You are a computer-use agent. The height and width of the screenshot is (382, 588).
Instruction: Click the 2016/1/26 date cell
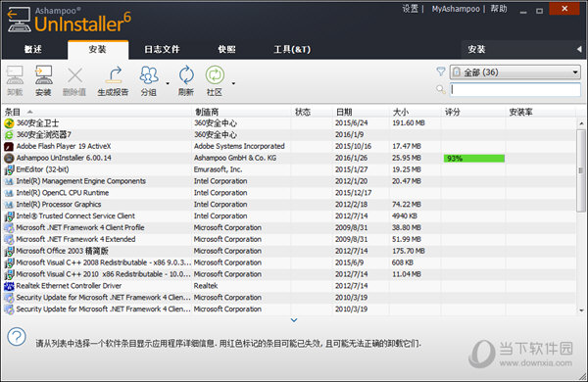pyautogui.click(x=352, y=158)
